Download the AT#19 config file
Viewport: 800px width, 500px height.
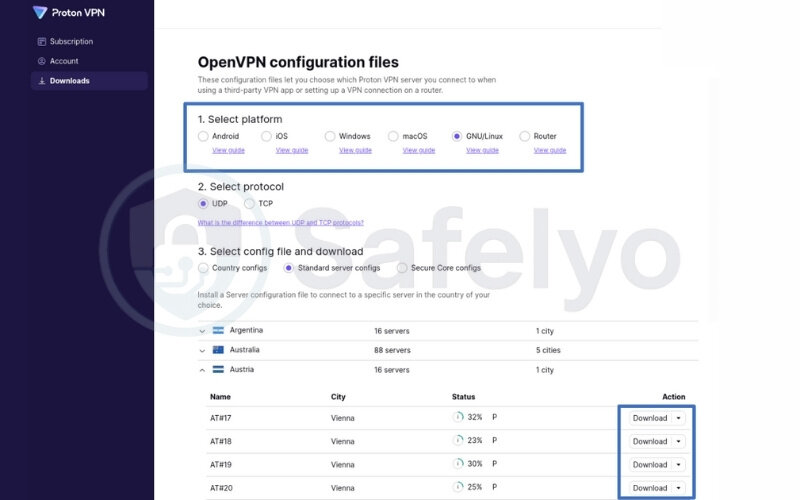click(650, 465)
